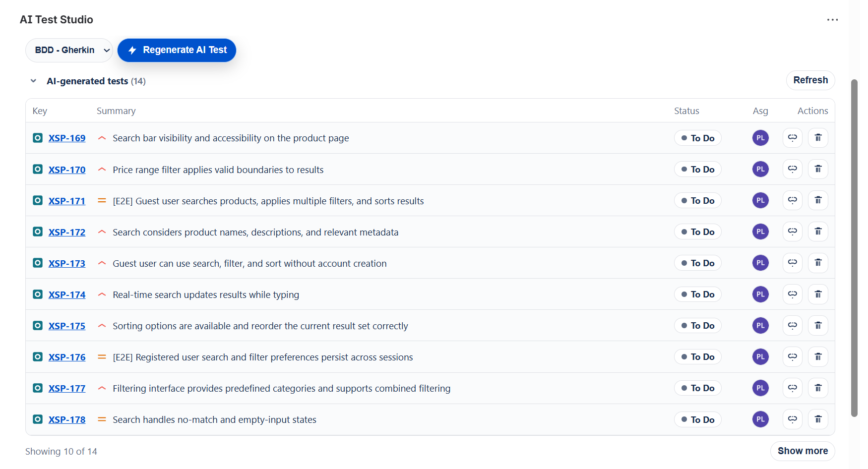868x469 pixels.
Task: Click the PL assignee avatar for XSP-171
Action: [x=760, y=200]
